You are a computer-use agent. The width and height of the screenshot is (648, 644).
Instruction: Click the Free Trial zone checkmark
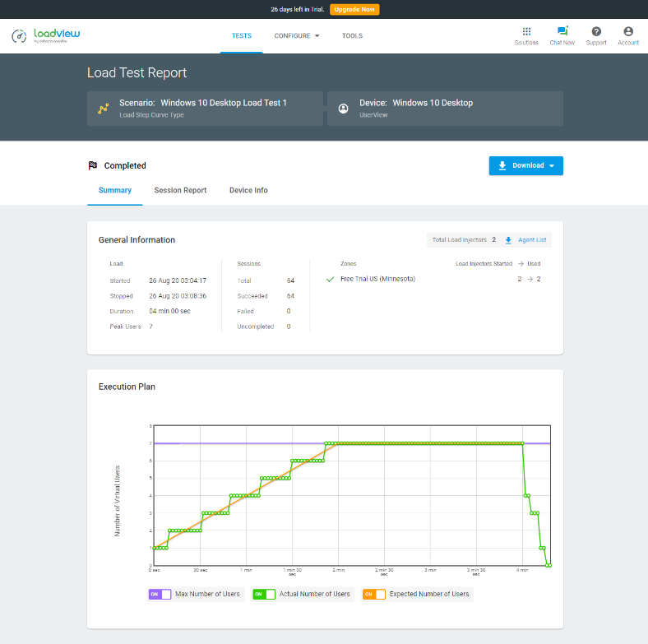[330, 280]
